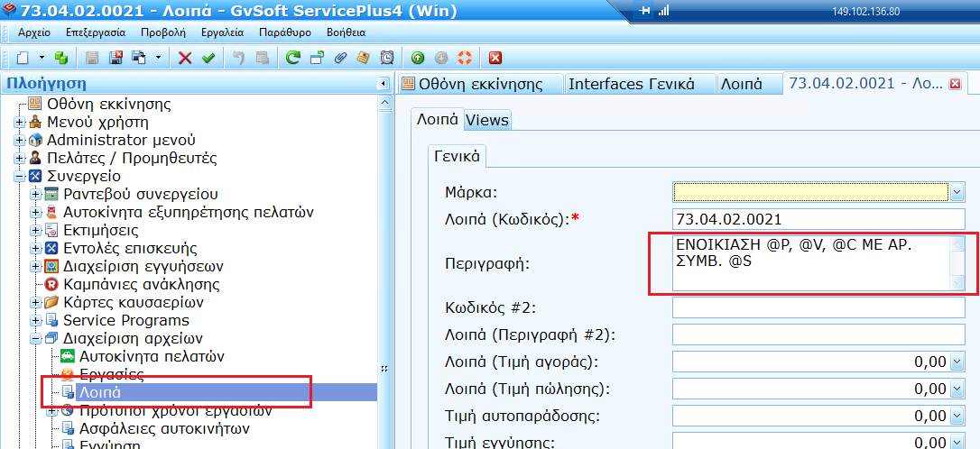The width and height of the screenshot is (980, 449).
Task: Collapse the Συνεργείο tree node
Action: coord(20,177)
